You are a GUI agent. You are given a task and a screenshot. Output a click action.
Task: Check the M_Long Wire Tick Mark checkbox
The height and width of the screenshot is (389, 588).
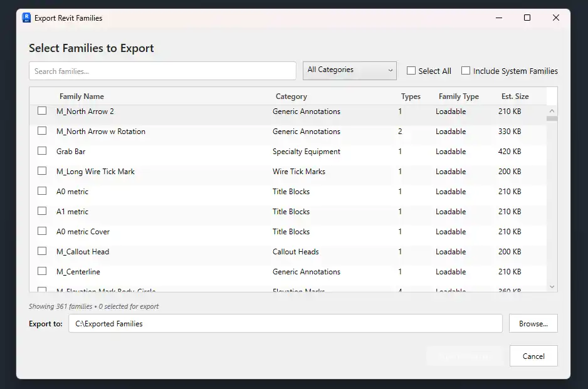[x=42, y=171]
